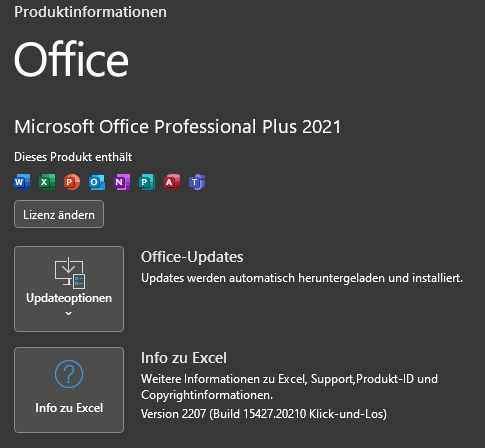Click the Access app icon
Screen dimensions: 485x448
[172, 182]
